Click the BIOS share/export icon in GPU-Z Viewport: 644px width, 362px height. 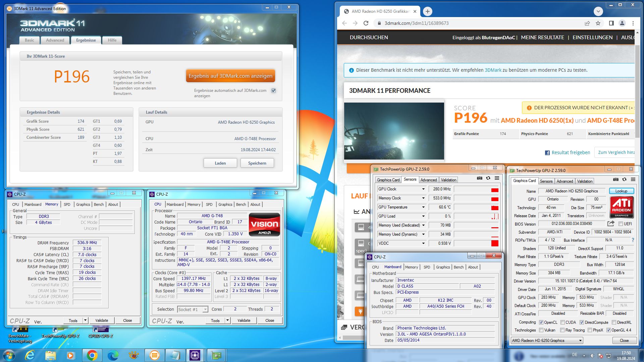pyautogui.click(x=611, y=224)
